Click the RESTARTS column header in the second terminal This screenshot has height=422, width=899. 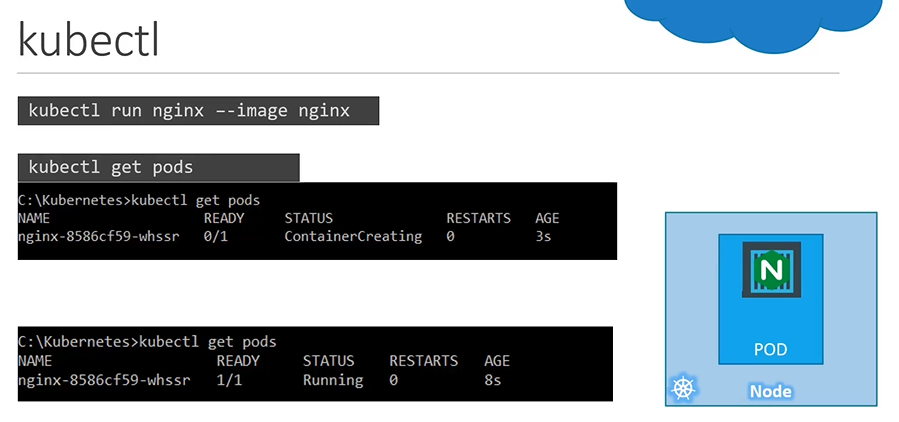click(423, 361)
